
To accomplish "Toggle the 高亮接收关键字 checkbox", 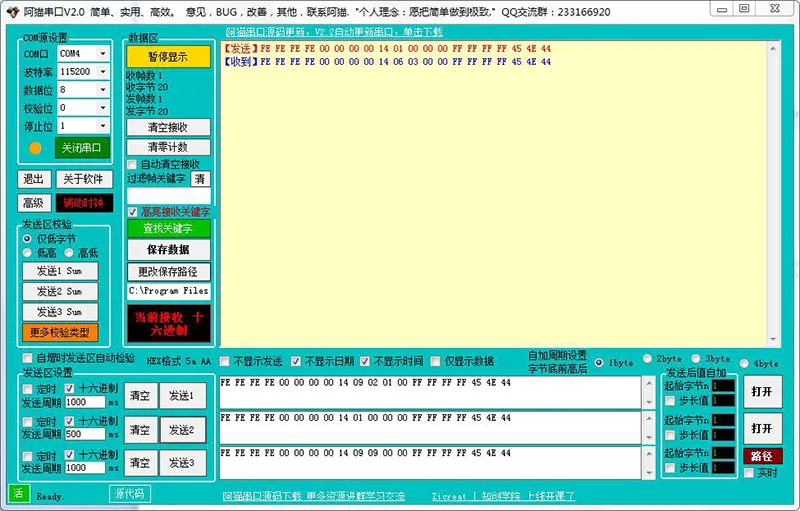I will 132,212.
